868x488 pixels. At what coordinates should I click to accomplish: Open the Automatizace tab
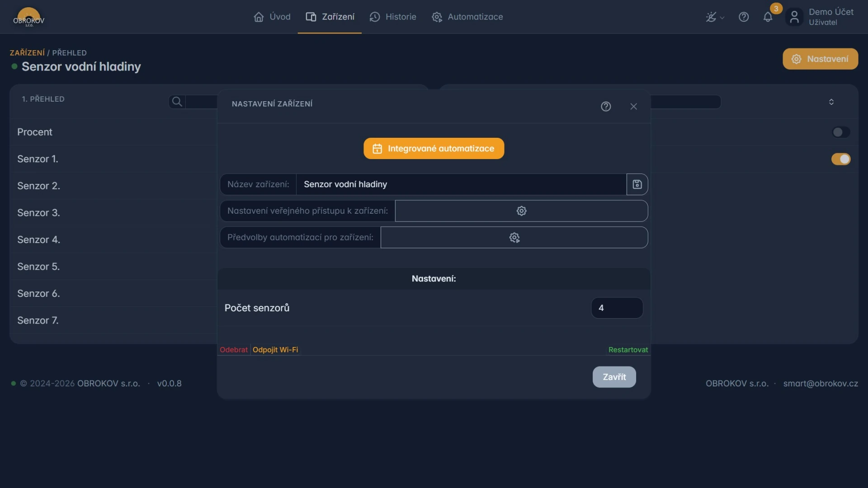[467, 17]
